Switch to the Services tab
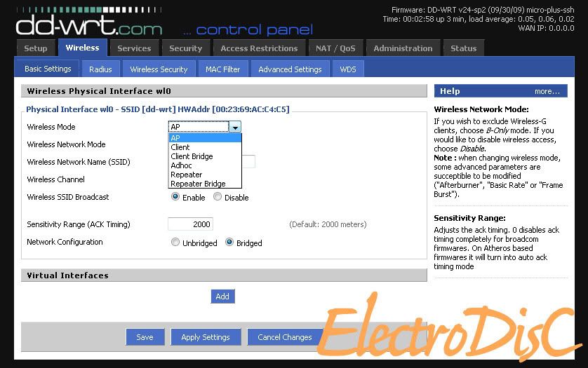The image size is (588, 368). point(134,48)
